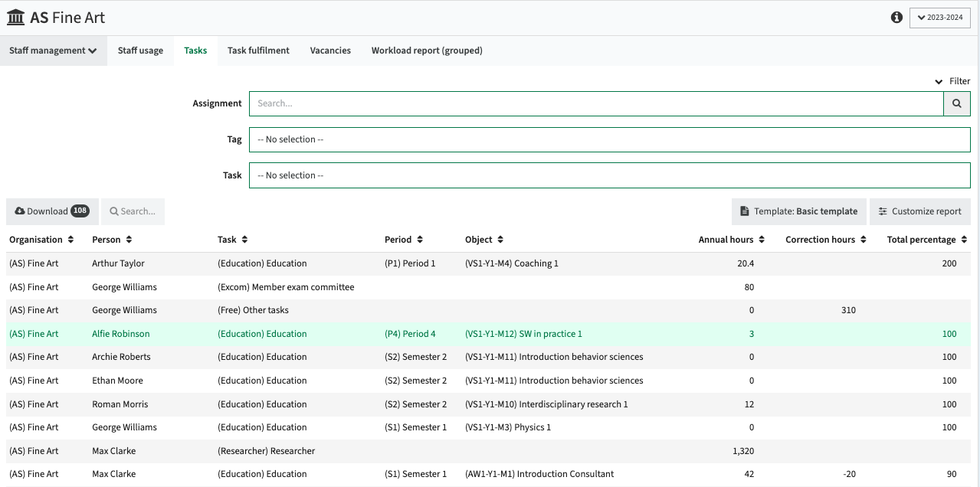Open Workload report (grouped) tab
Screen dimensions: 980x487
coord(427,51)
